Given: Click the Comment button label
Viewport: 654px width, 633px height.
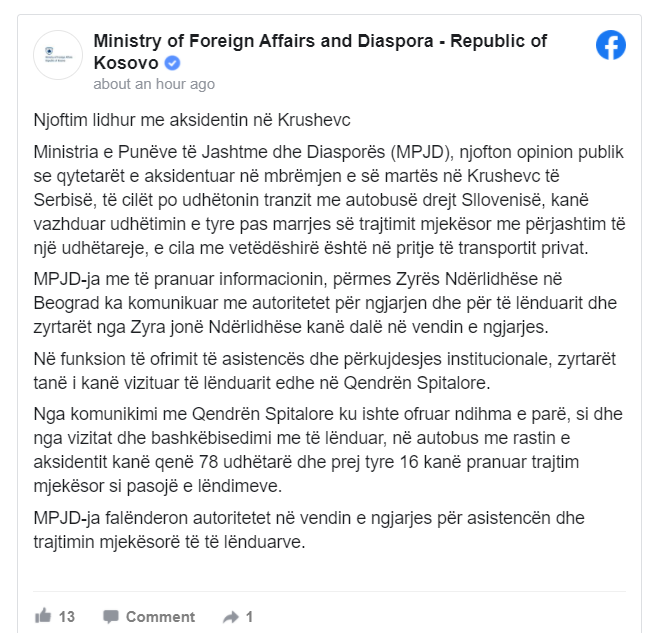Looking at the screenshot, I should point(160,617).
